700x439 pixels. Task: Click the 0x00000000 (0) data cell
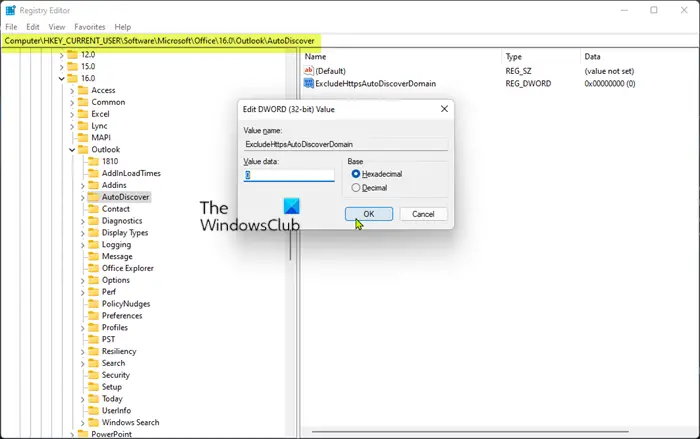coord(609,84)
